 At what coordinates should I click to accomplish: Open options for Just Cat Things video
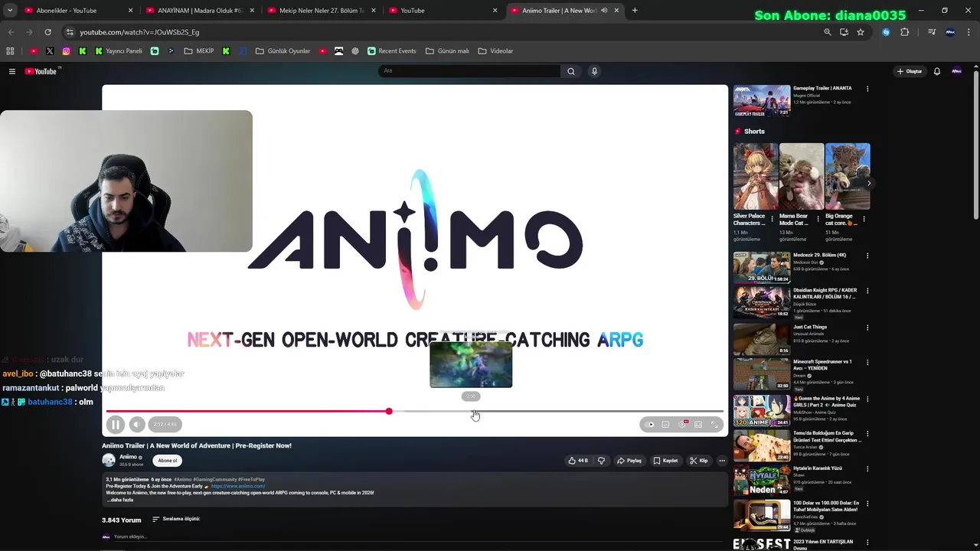click(x=867, y=328)
